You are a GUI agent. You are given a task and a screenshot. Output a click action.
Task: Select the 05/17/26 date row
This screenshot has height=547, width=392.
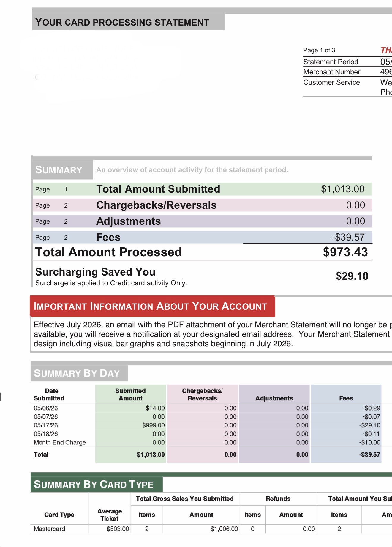coord(46,425)
